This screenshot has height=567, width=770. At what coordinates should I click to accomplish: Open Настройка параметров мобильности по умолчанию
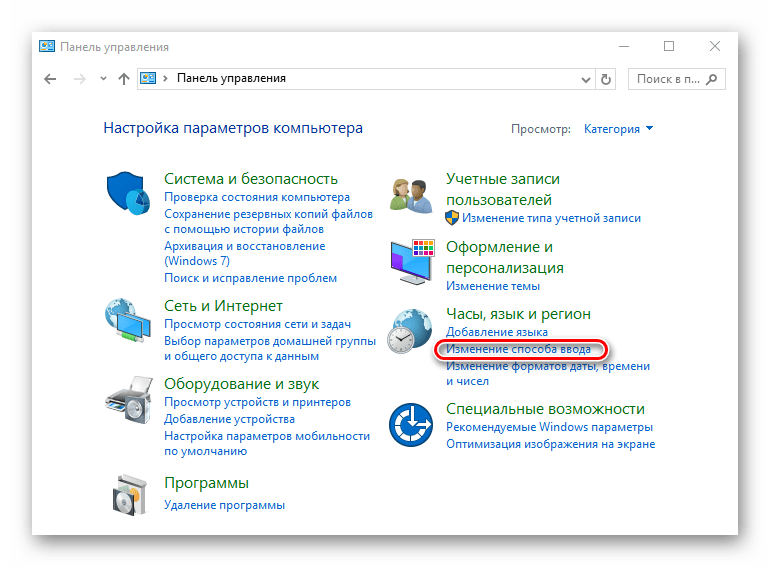tap(267, 443)
